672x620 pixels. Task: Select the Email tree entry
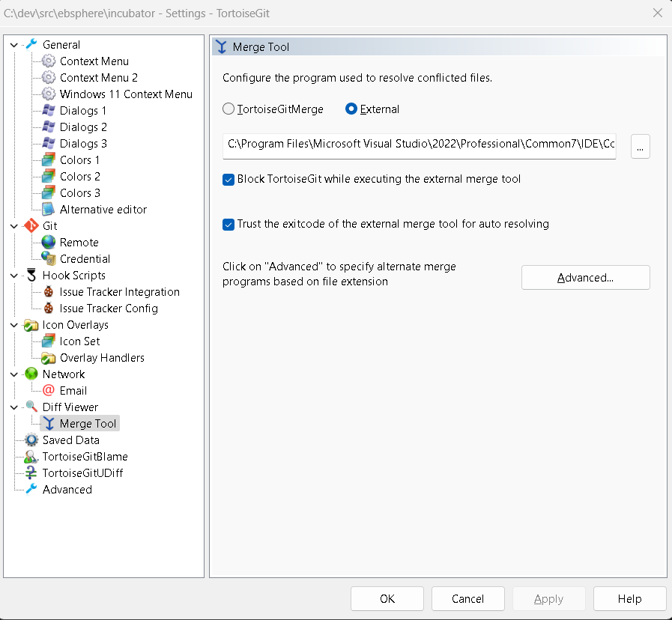73,390
